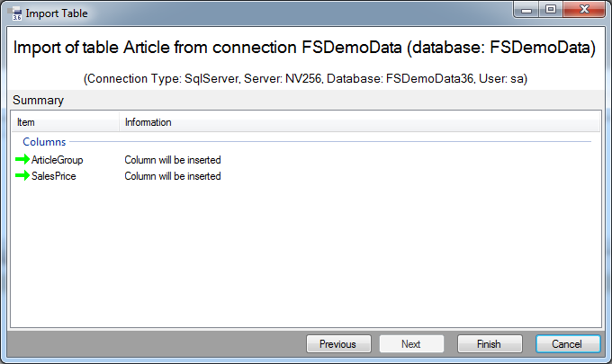Viewport: 612px width, 364px height.
Task: Sort by the Information column header
Action: click(359, 122)
